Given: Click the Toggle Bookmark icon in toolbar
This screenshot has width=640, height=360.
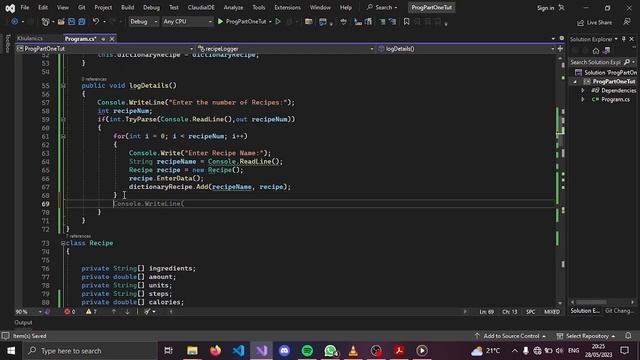Looking at the screenshot, I should (x=407, y=22).
